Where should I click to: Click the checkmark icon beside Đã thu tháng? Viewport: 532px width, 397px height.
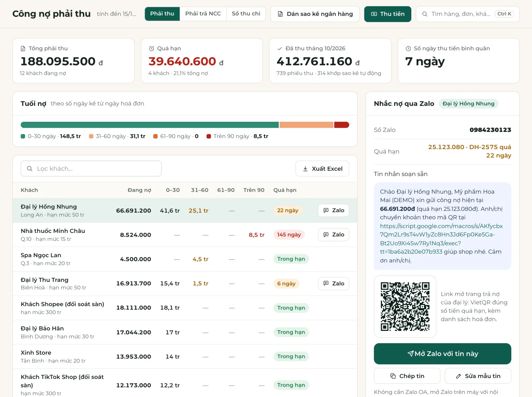pyautogui.click(x=280, y=49)
